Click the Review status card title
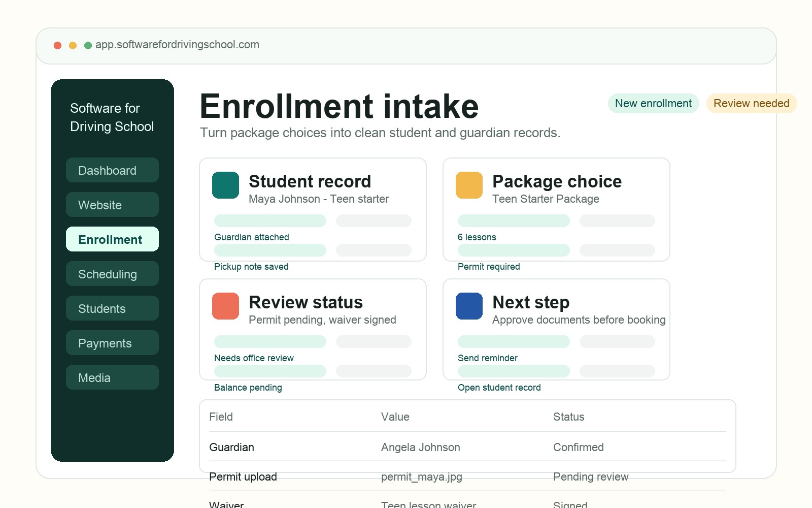Viewport: 812px width, 508px height. click(306, 302)
